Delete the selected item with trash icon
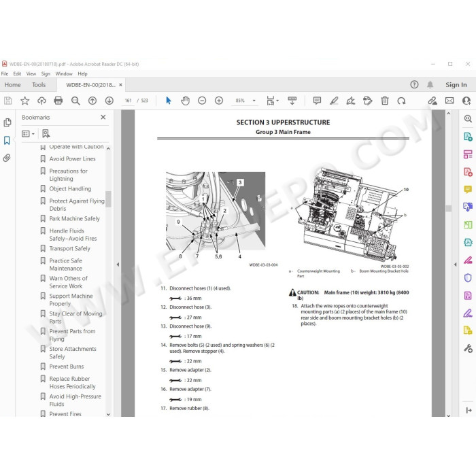Screen dimensions: 476x476 coord(385,101)
